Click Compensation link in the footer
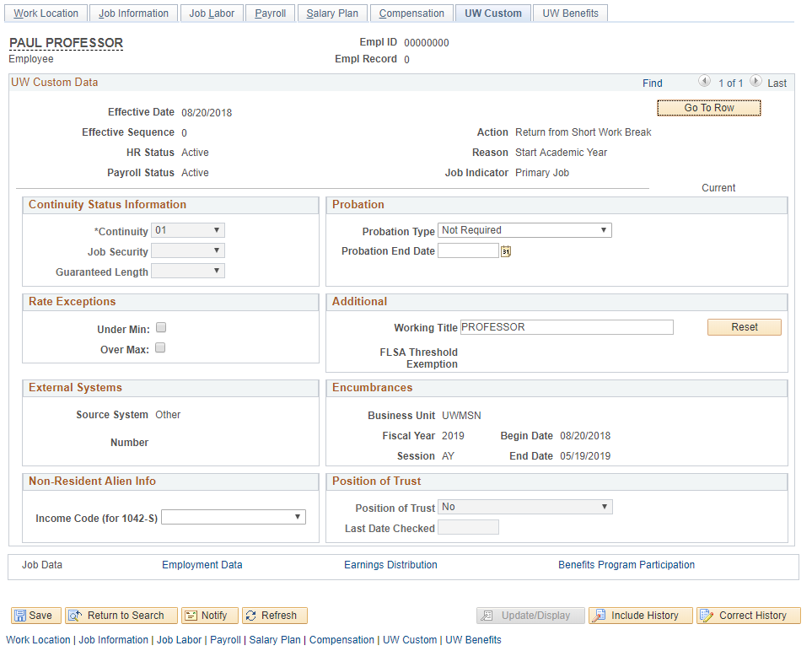812x651 pixels. [x=341, y=639]
